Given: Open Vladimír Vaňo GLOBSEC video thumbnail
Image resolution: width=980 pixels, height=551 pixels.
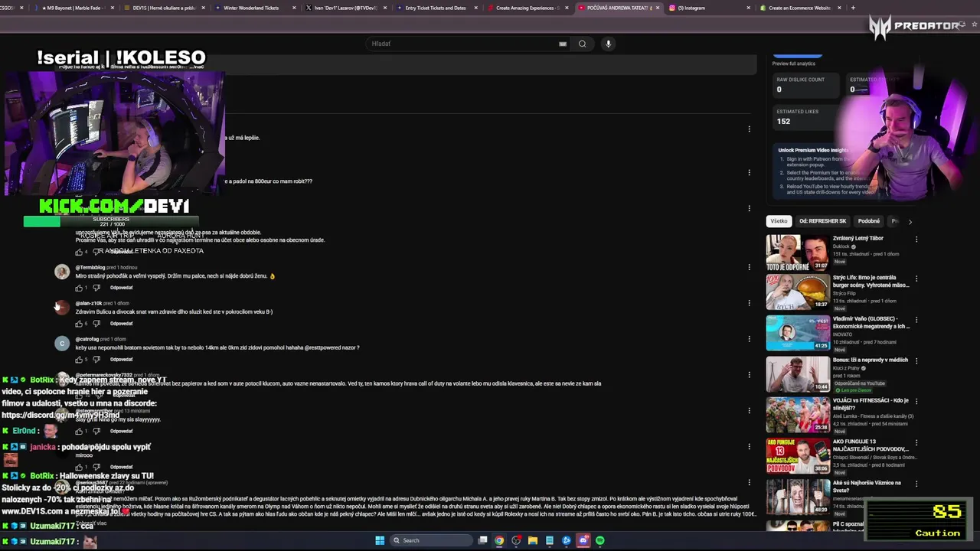Looking at the screenshot, I should (x=797, y=333).
